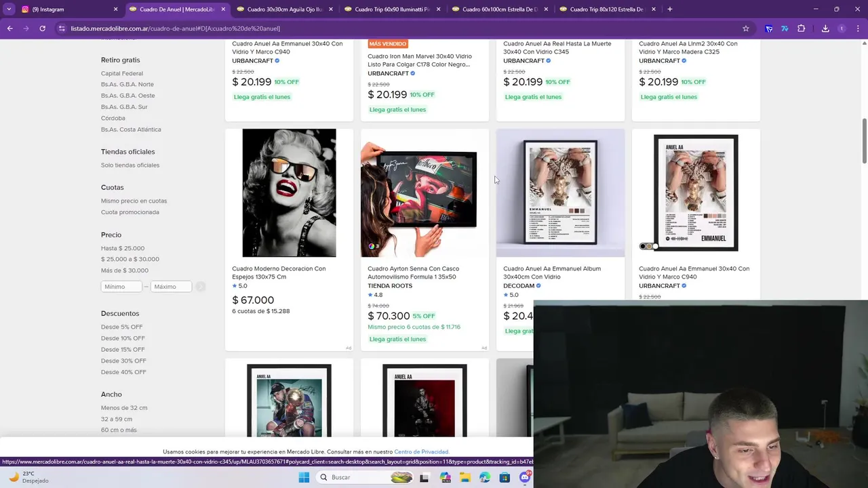
Task: View site information icon in address bar
Action: pyautogui.click(x=62, y=28)
